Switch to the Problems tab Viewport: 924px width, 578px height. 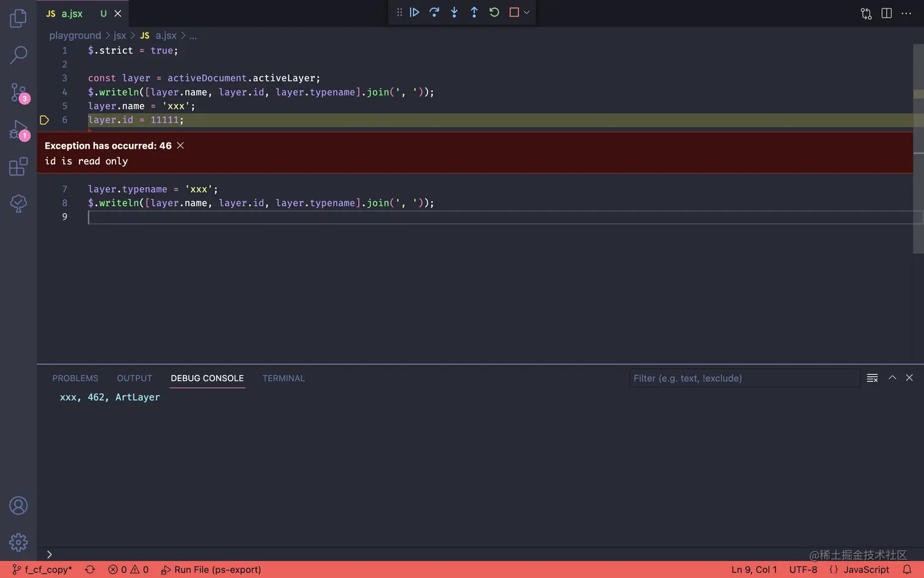click(x=75, y=378)
